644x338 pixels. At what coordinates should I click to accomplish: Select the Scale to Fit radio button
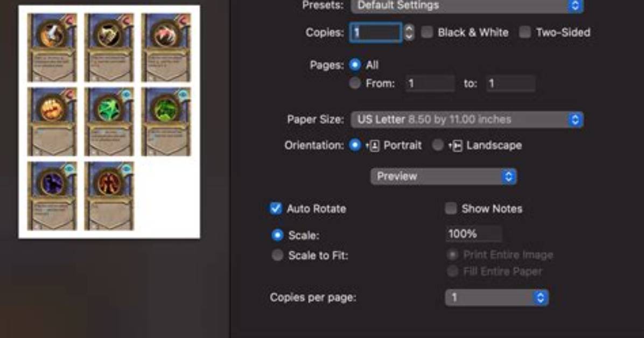tap(277, 255)
